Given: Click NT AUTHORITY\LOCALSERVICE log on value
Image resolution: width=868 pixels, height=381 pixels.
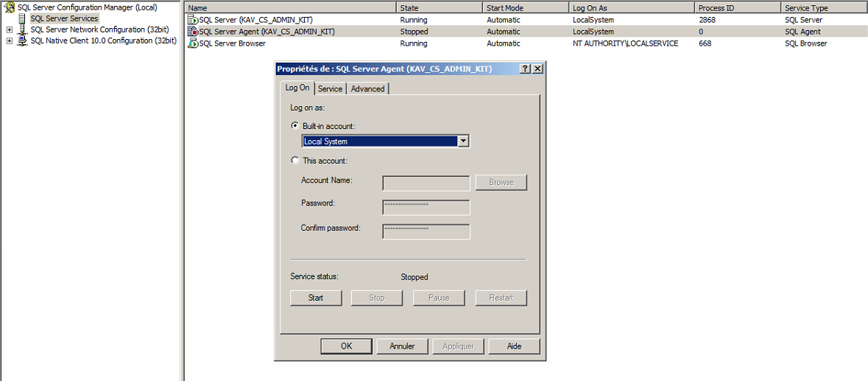Looking at the screenshot, I should (x=626, y=43).
